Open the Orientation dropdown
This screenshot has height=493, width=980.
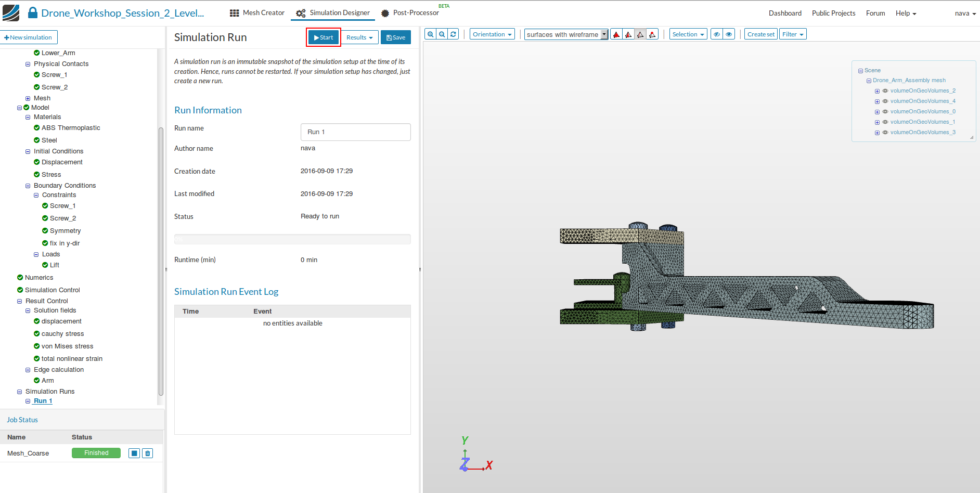coord(492,34)
